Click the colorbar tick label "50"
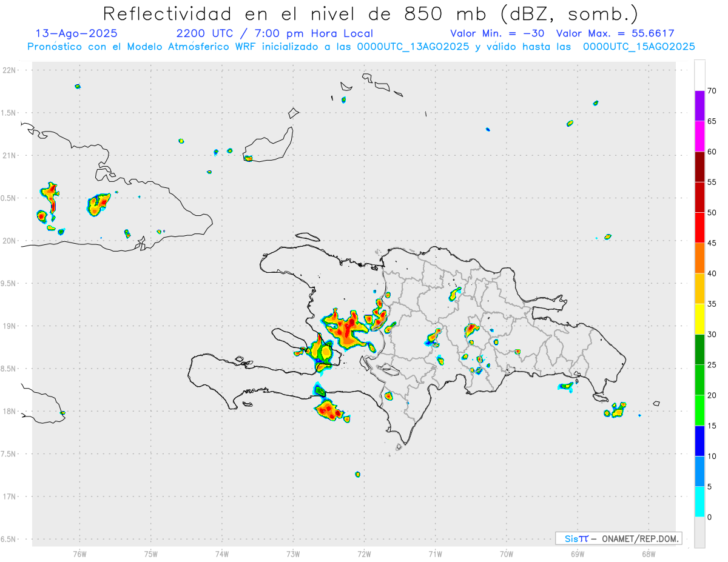Screen dimensions: 728x562 click(x=712, y=213)
